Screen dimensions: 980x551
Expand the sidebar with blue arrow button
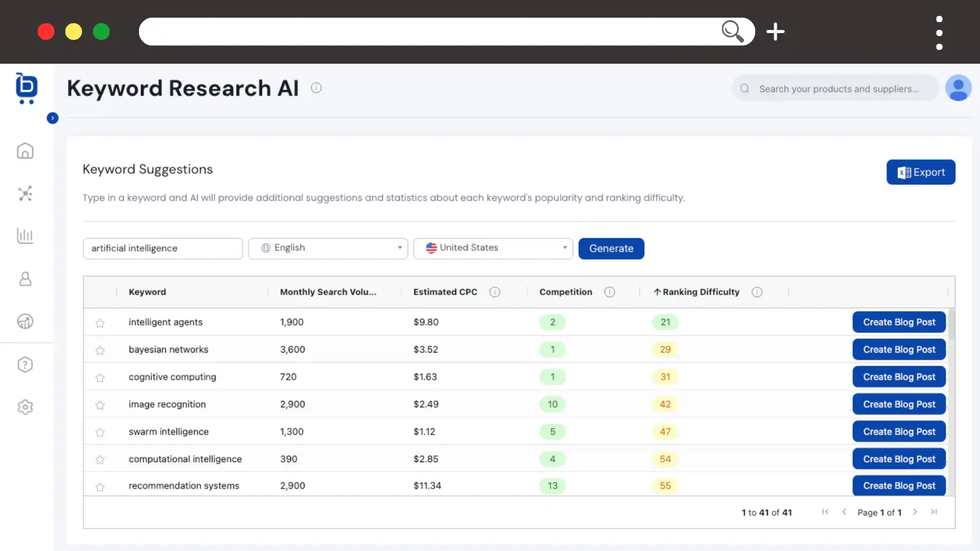[53, 118]
